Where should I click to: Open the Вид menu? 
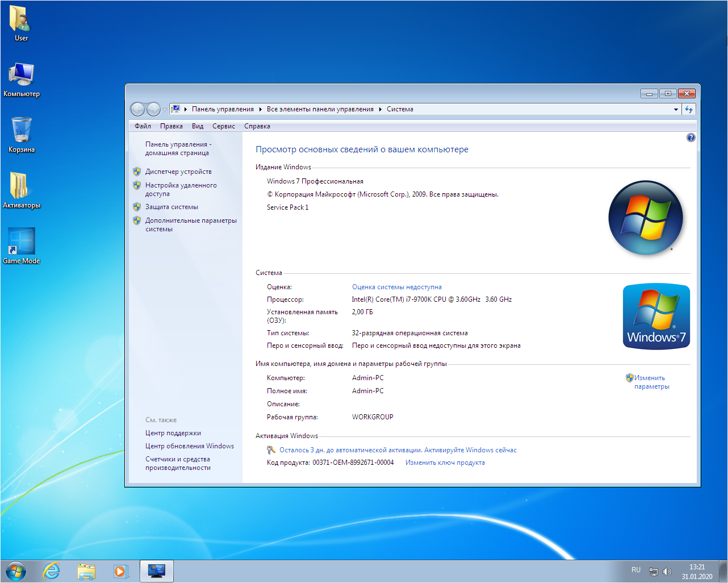(x=198, y=126)
